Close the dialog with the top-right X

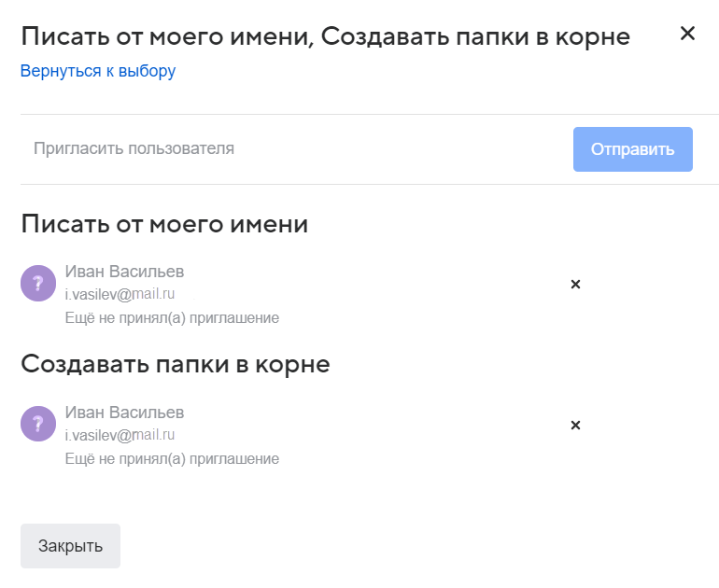(687, 34)
